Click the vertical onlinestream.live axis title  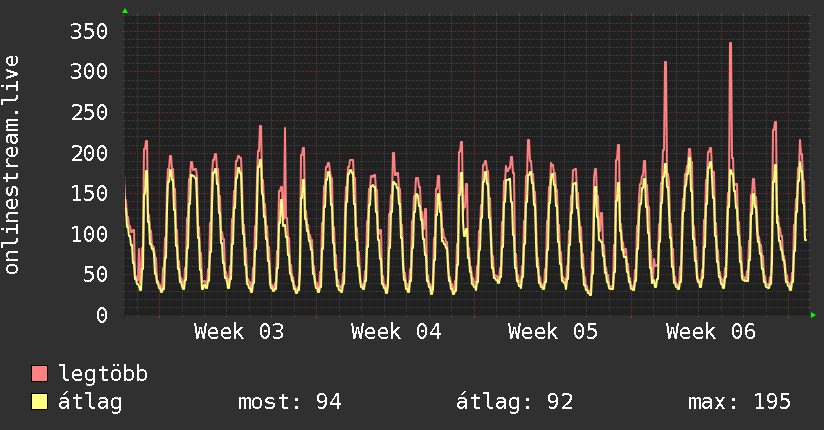click(13, 165)
